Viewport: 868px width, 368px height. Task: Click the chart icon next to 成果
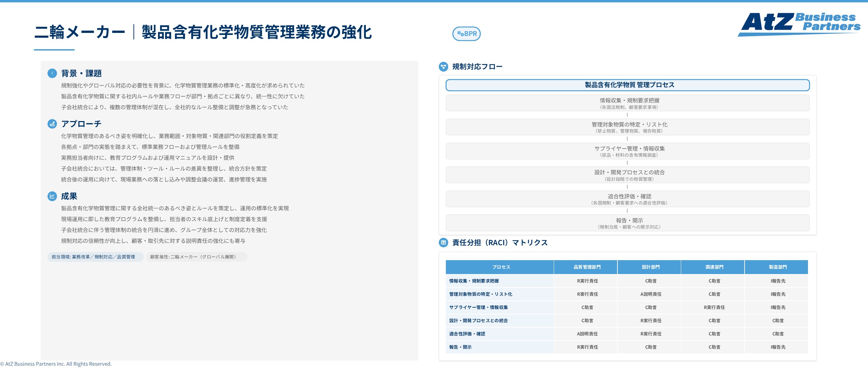click(52, 196)
